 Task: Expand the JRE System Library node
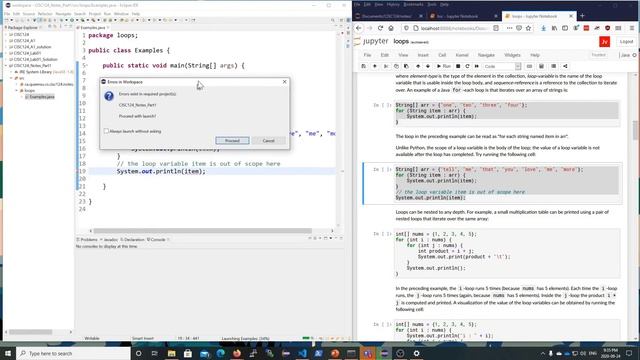(x=11, y=72)
